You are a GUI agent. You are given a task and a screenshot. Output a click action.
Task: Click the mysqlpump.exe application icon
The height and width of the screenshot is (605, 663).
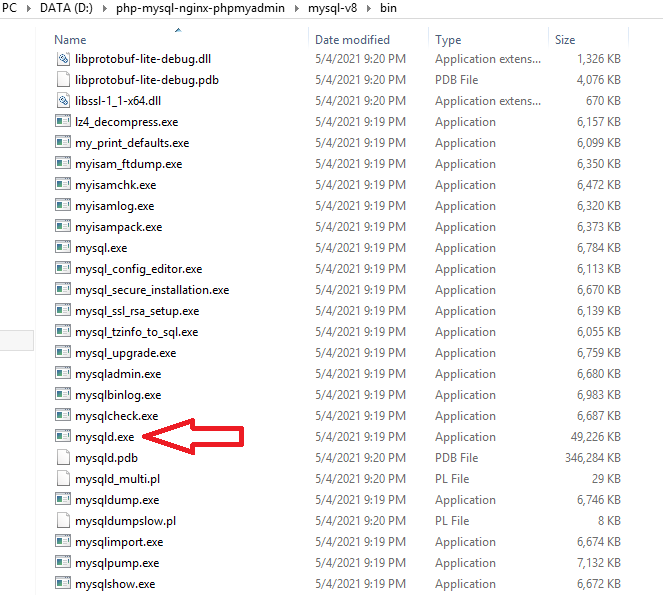tap(63, 563)
